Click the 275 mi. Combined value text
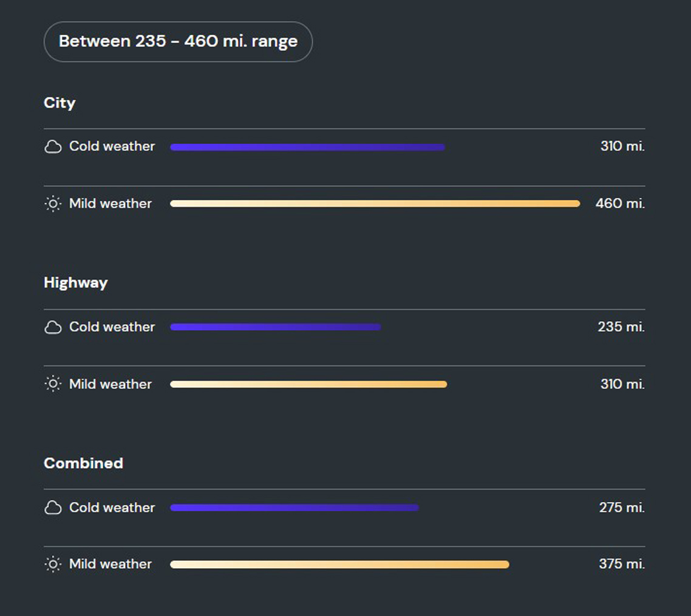 (621, 507)
